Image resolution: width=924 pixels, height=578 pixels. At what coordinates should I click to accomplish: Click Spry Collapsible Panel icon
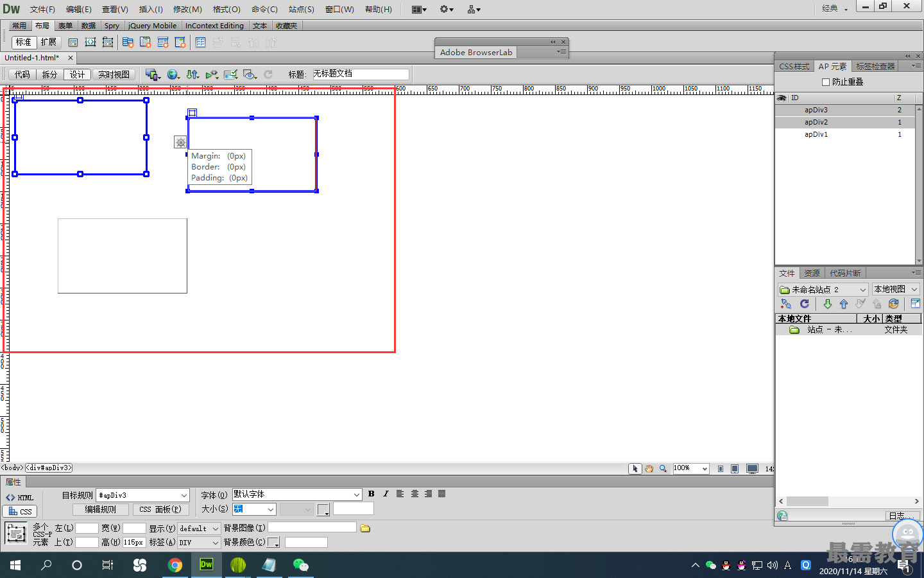pos(180,42)
